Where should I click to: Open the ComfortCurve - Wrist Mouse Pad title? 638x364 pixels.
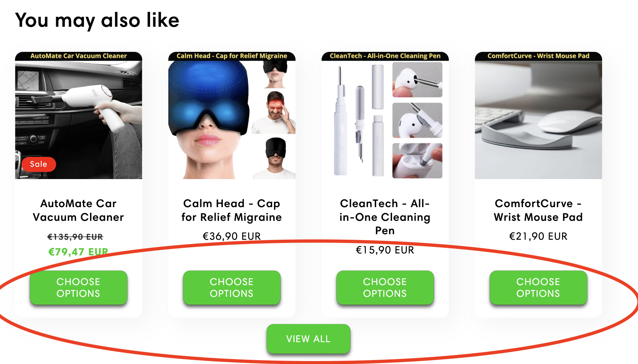click(539, 210)
